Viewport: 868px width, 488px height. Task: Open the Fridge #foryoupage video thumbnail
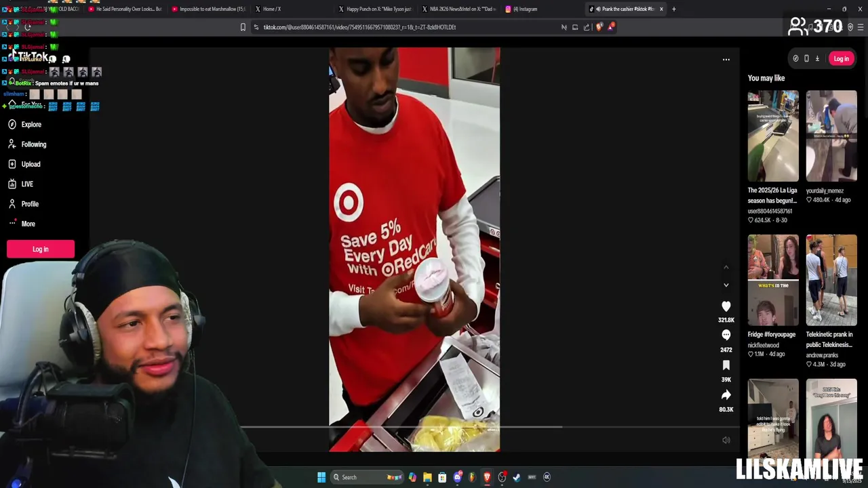click(x=773, y=281)
